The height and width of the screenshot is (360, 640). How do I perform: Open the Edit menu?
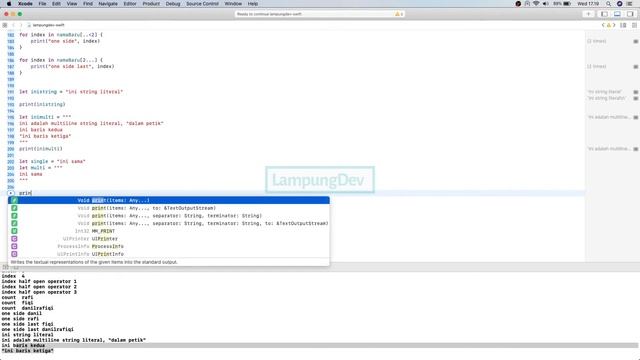pyautogui.click(x=56, y=4)
